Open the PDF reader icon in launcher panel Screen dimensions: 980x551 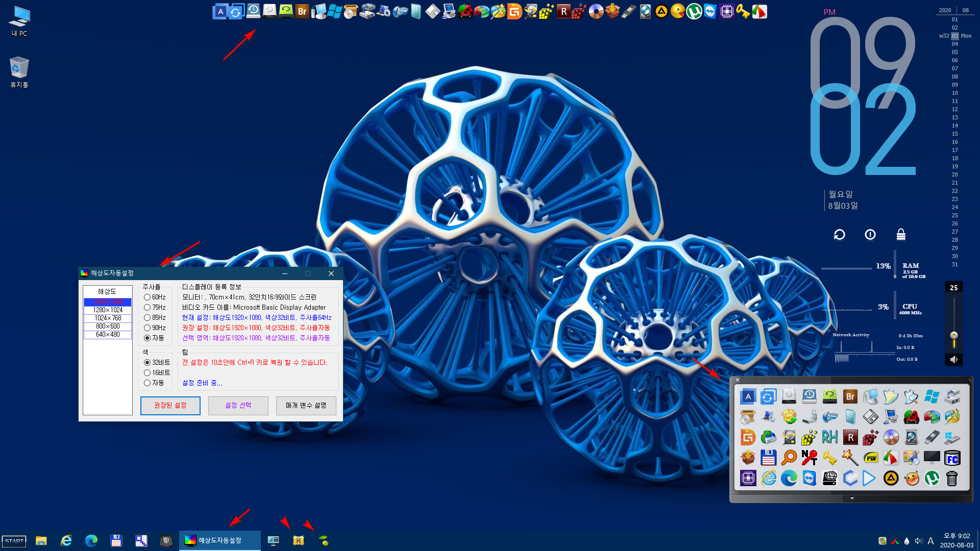870,458
